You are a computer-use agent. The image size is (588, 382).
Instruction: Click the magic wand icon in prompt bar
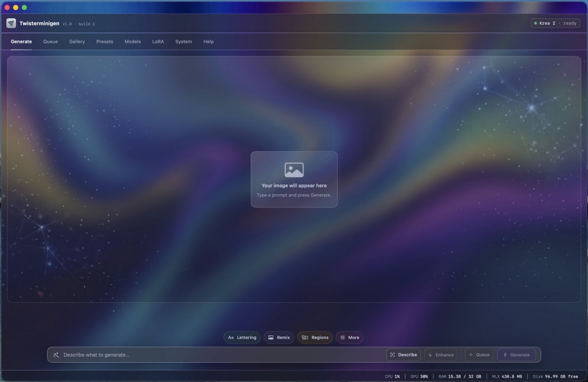[x=56, y=355]
